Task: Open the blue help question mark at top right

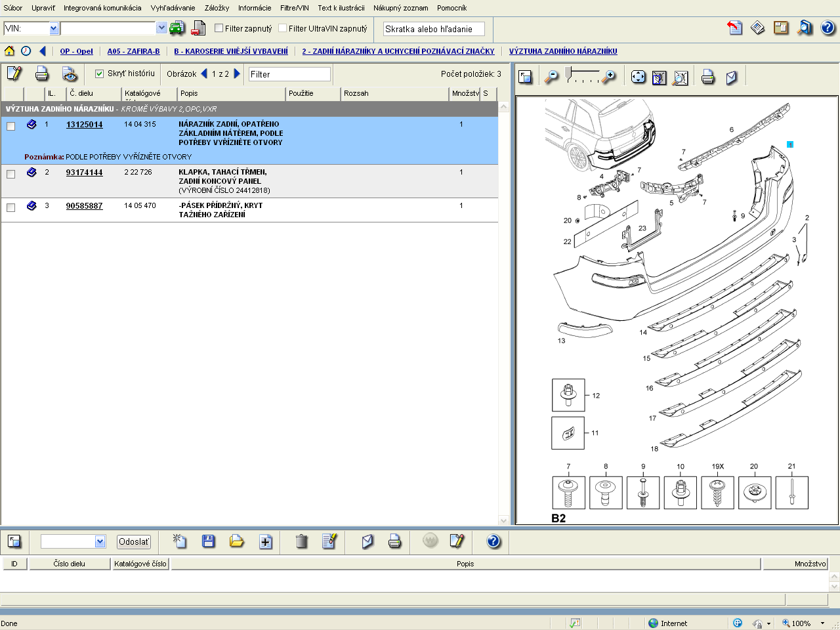Action: (828, 28)
